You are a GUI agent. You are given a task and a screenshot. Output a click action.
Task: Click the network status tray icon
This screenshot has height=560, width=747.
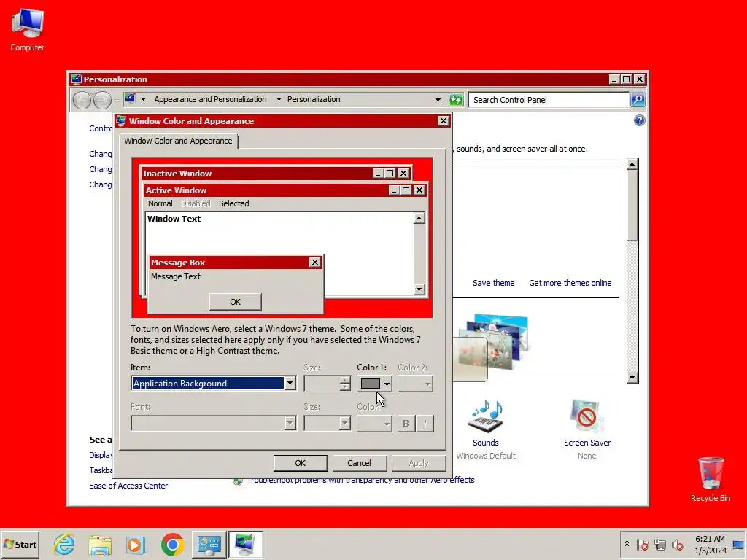[659, 544]
